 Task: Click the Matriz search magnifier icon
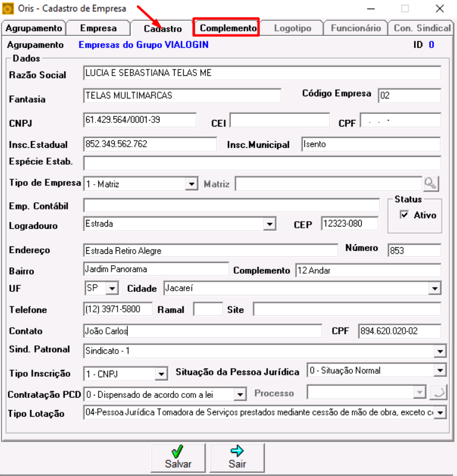pyautogui.click(x=430, y=183)
